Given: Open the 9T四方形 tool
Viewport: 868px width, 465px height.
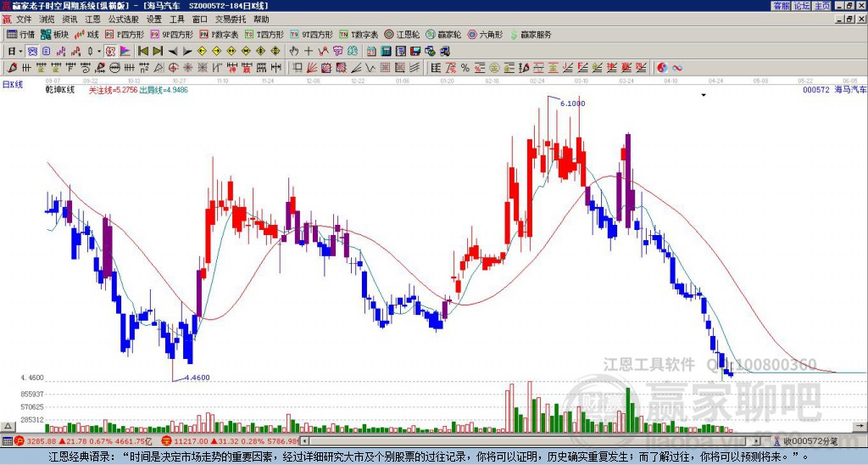Looking at the screenshot, I should click(311, 34).
